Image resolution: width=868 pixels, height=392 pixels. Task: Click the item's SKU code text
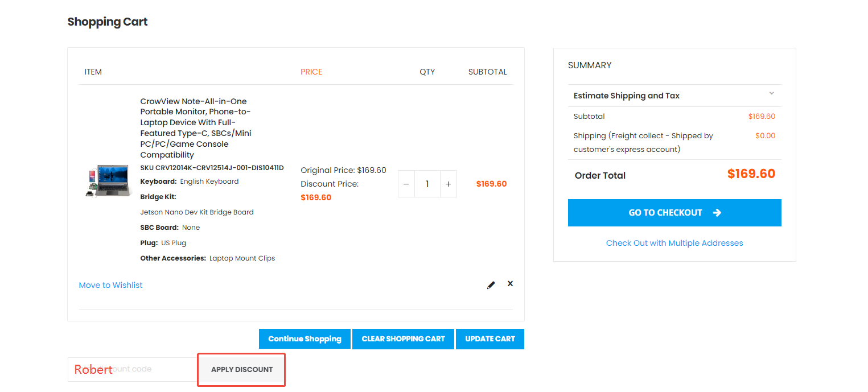(212, 168)
